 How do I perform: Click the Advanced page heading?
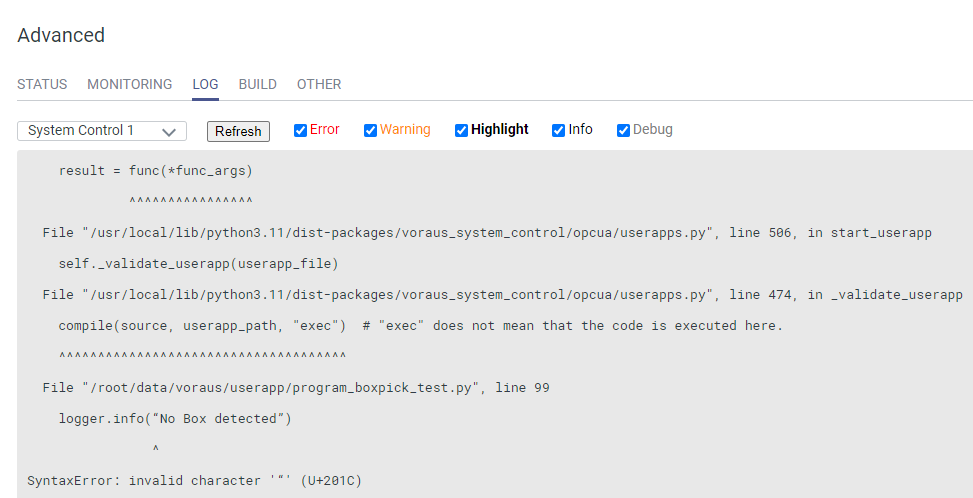click(x=61, y=35)
